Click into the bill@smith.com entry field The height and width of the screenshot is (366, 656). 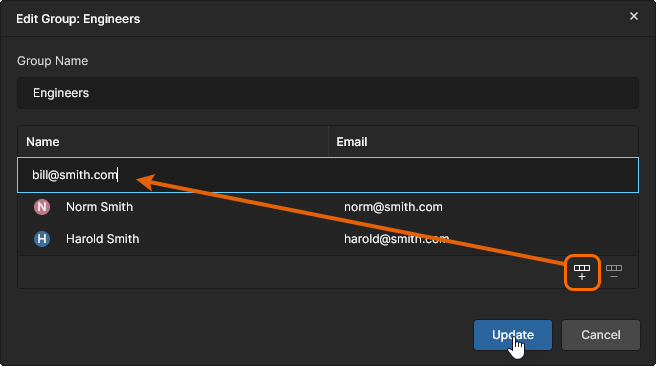coord(328,175)
